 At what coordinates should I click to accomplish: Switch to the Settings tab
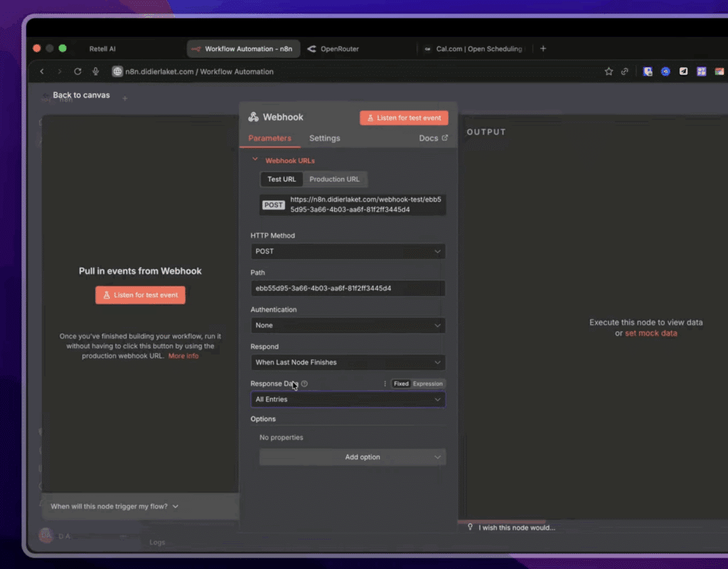click(x=324, y=138)
